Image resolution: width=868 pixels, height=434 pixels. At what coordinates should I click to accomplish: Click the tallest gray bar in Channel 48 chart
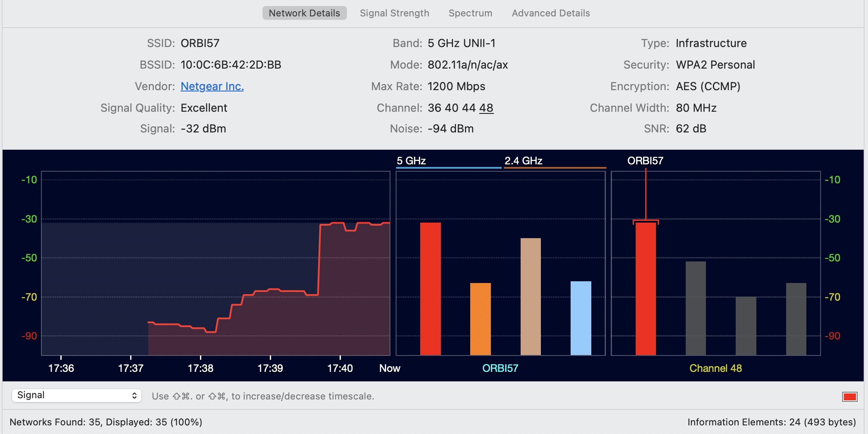coord(696,308)
